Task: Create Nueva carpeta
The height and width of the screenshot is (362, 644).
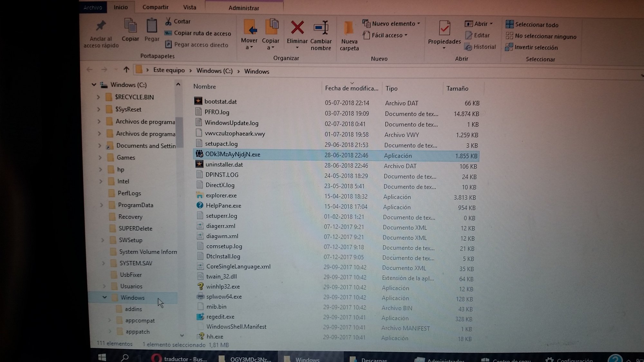Action: click(349, 35)
